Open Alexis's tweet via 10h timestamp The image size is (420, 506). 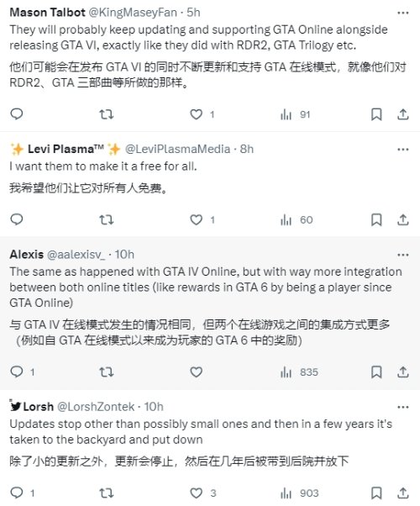click(124, 255)
